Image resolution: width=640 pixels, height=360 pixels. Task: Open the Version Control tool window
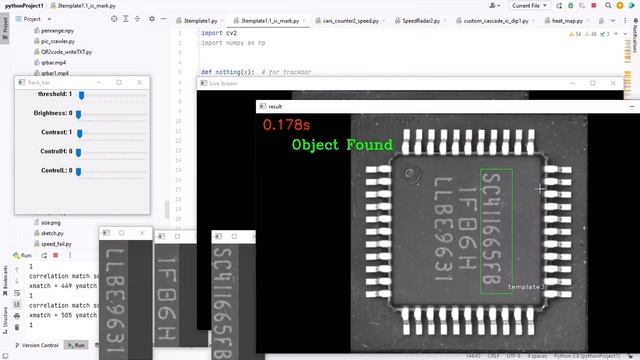pyautogui.click(x=37, y=345)
